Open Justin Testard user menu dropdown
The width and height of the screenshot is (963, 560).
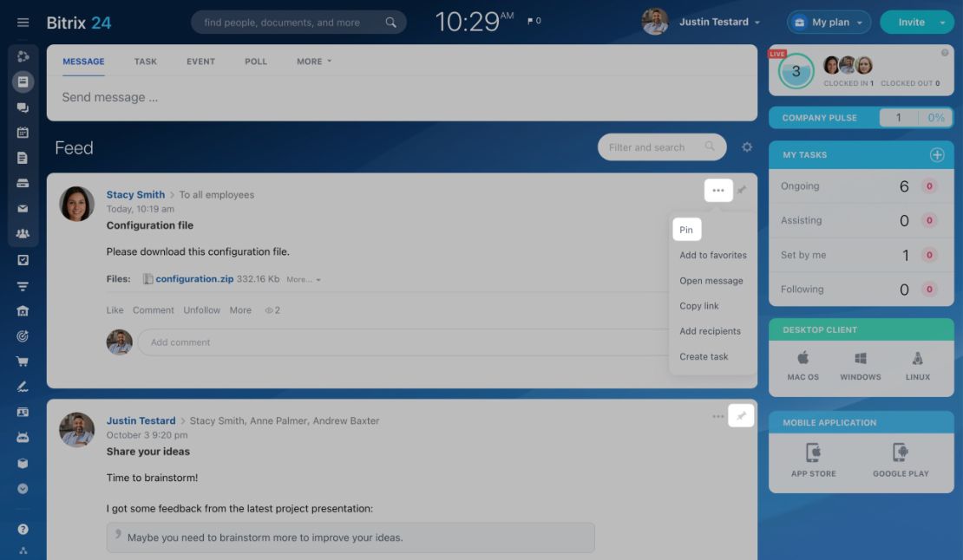[x=720, y=22]
